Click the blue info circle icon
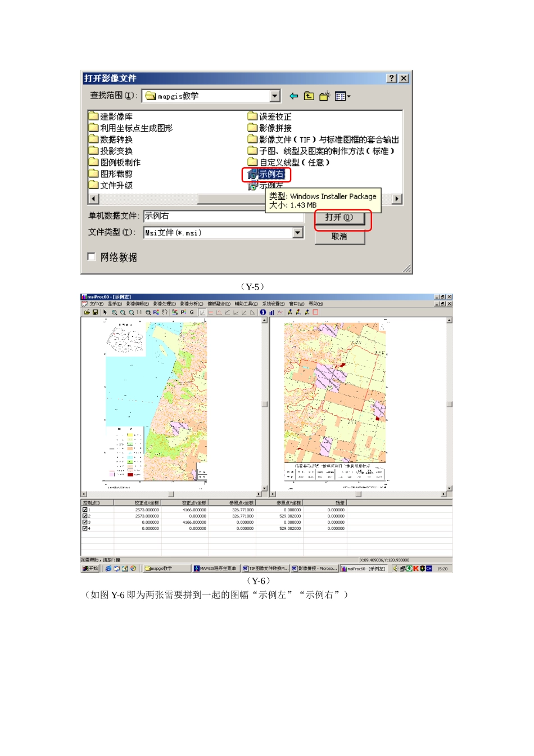The image size is (534, 756). click(263, 312)
